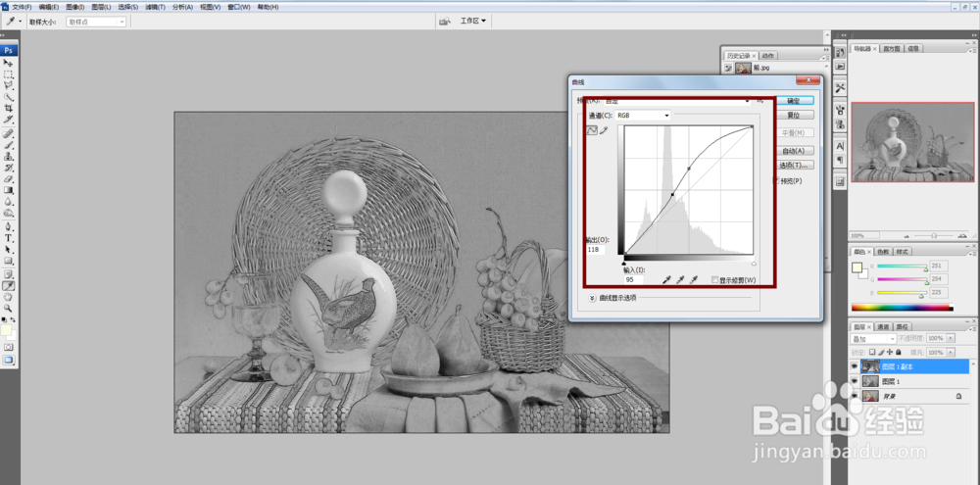The height and width of the screenshot is (485, 980).
Task: Toggle lock transparent pixels in Layers
Action: [872, 353]
